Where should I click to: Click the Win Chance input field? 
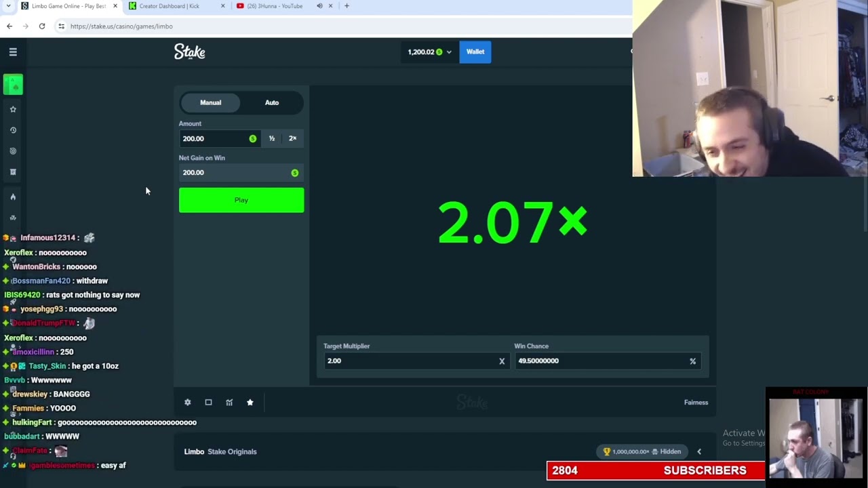coord(607,361)
